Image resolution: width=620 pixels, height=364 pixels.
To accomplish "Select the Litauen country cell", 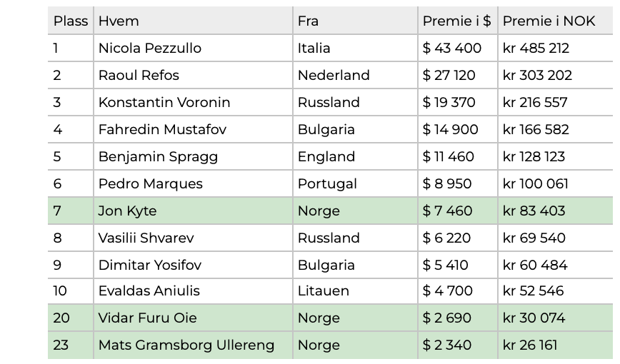I will [356, 291].
